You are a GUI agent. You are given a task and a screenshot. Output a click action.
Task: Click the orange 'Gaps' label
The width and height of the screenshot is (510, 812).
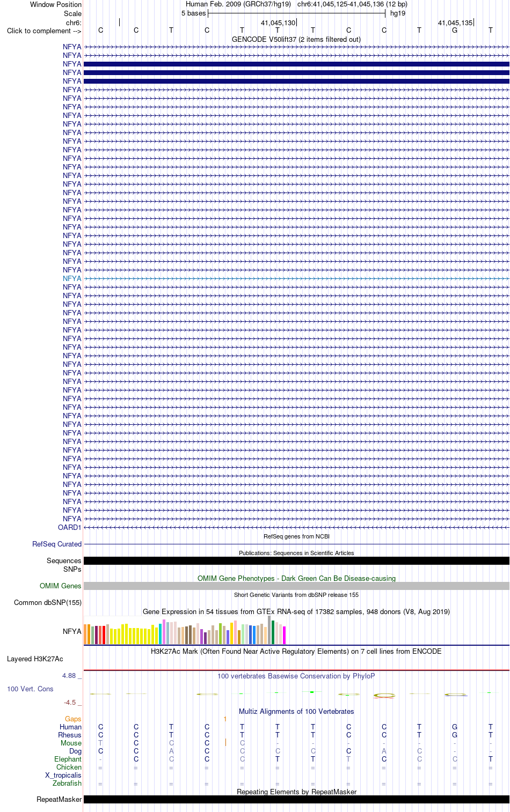73,719
